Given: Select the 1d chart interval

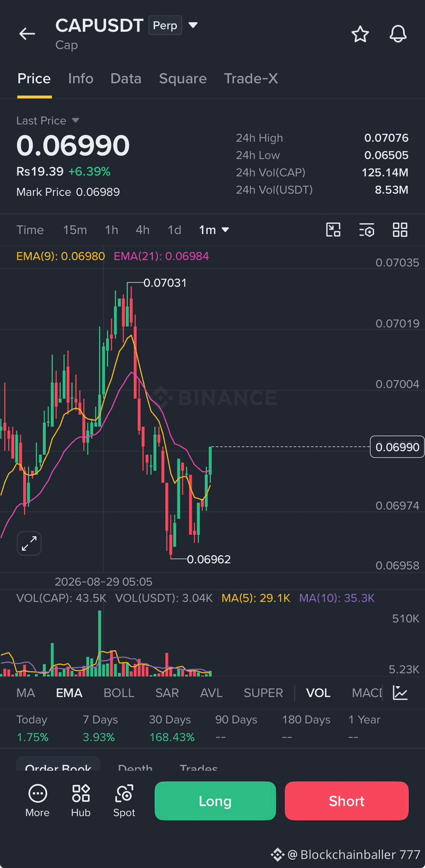Looking at the screenshot, I should point(175,230).
